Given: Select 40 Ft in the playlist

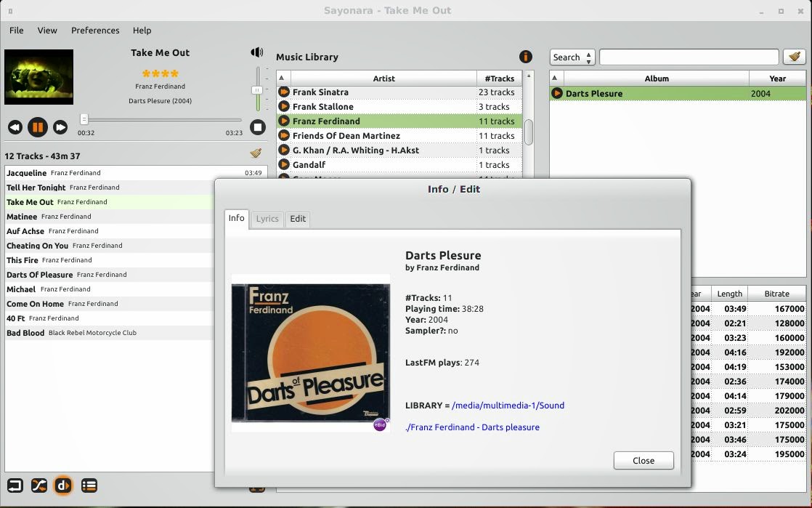Looking at the screenshot, I should 110,318.
